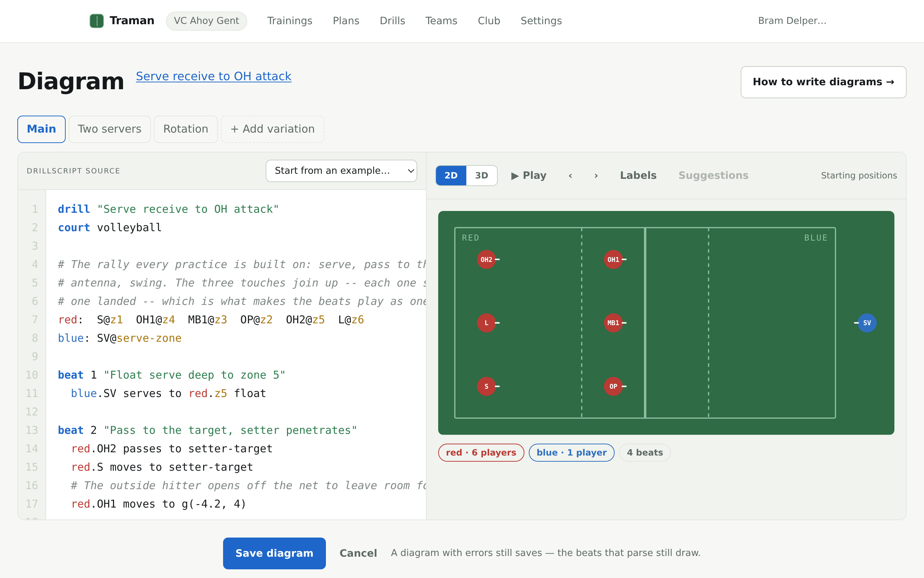Step to next beat with right chevron
The height and width of the screenshot is (578, 924).
tap(596, 176)
